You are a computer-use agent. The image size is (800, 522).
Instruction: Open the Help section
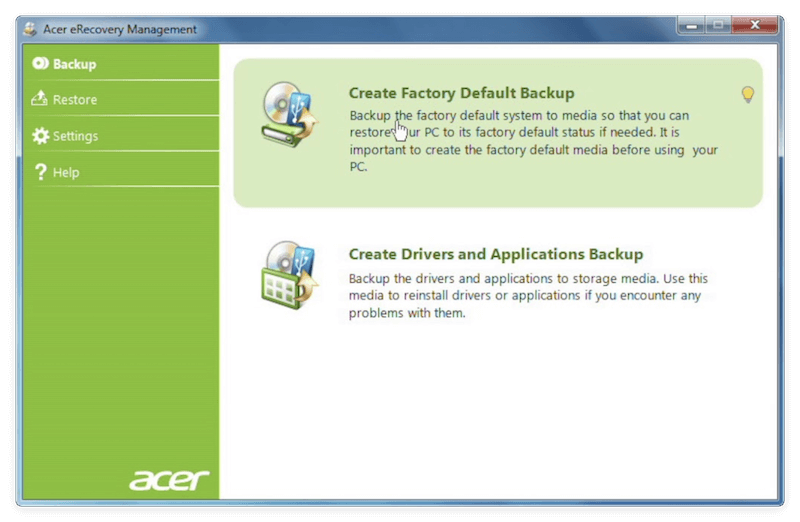click(x=121, y=172)
